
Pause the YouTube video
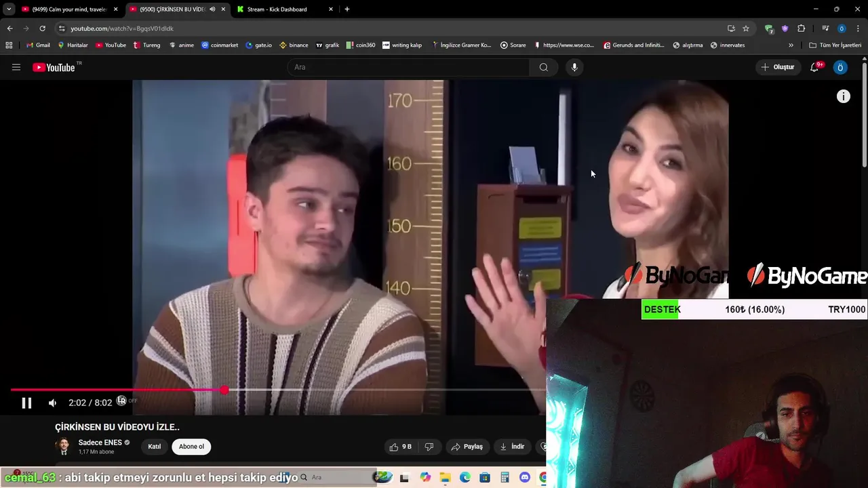point(26,403)
